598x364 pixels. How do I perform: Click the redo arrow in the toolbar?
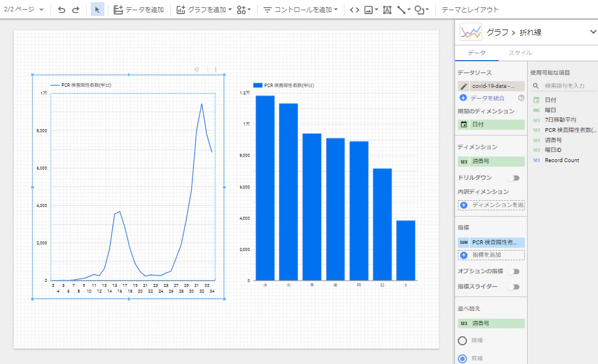(x=75, y=10)
